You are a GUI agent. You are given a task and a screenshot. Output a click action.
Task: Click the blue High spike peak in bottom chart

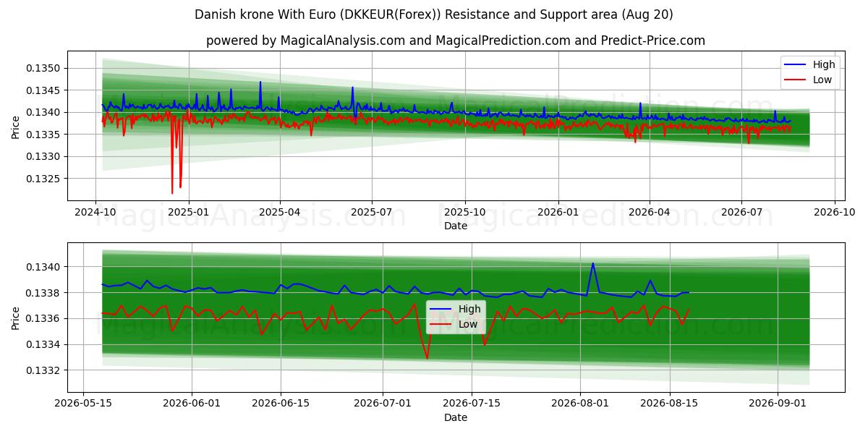(593, 263)
